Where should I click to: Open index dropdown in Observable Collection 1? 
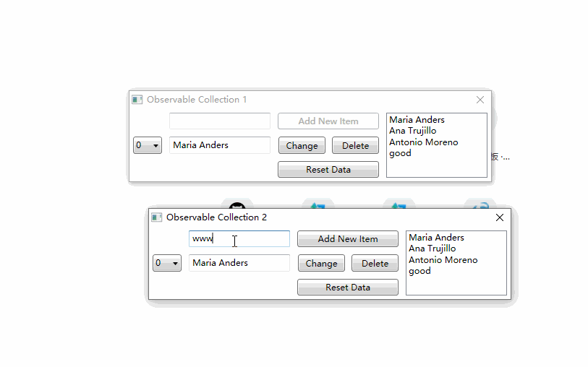[148, 145]
